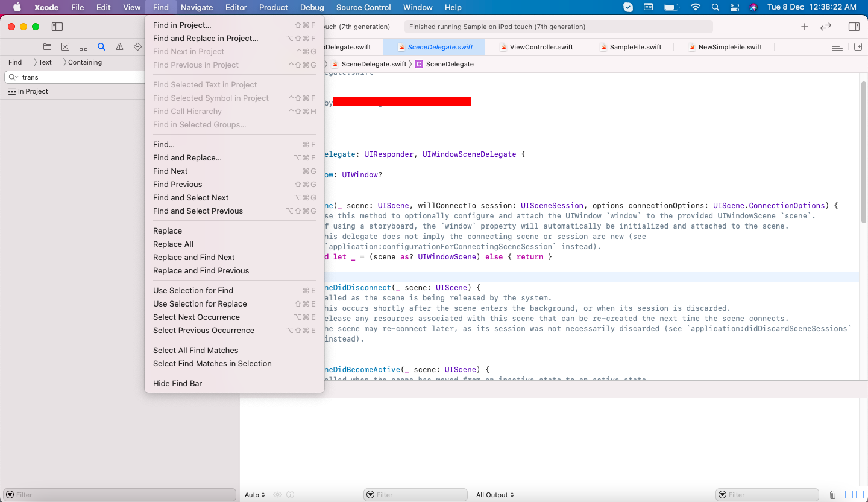Select Next Occurrence menu item
The image size is (868, 502).
234,317
